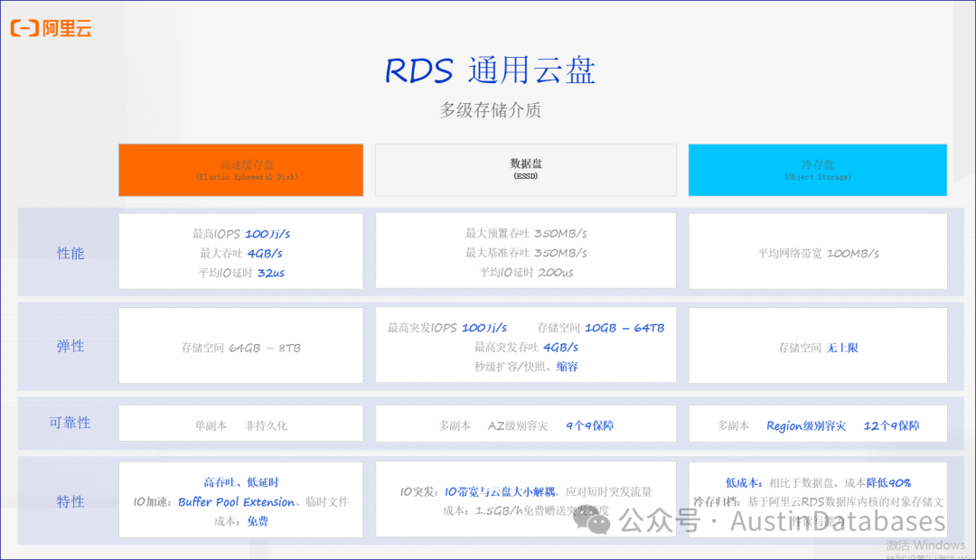The width and height of the screenshot is (976, 560).
Task: Click the text 最高突发吞吐 4GB/s
Action: pyautogui.click(x=526, y=347)
